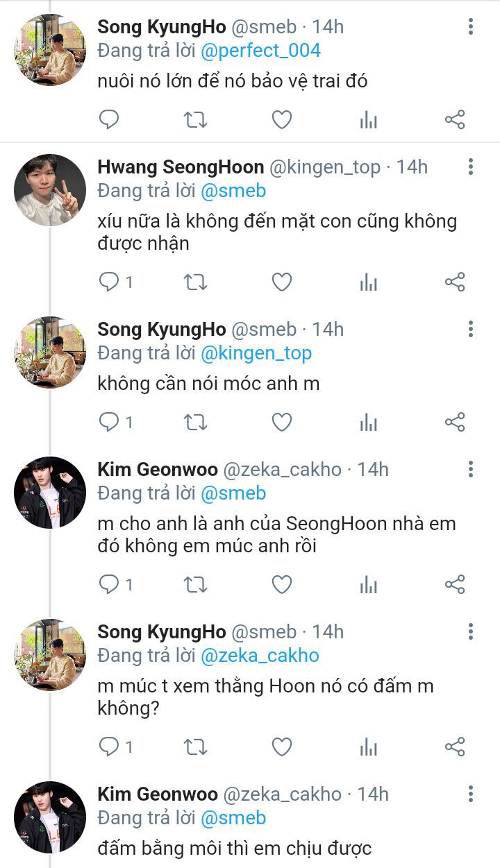This screenshot has height=868, width=500.
Task: Open more options on Hwang SeongHoon's tweet
Action: tap(471, 167)
